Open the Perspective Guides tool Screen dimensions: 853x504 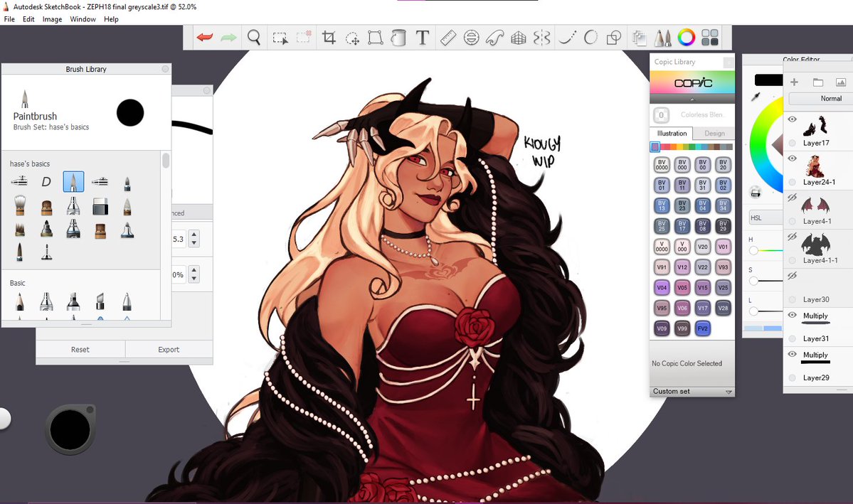click(519, 38)
